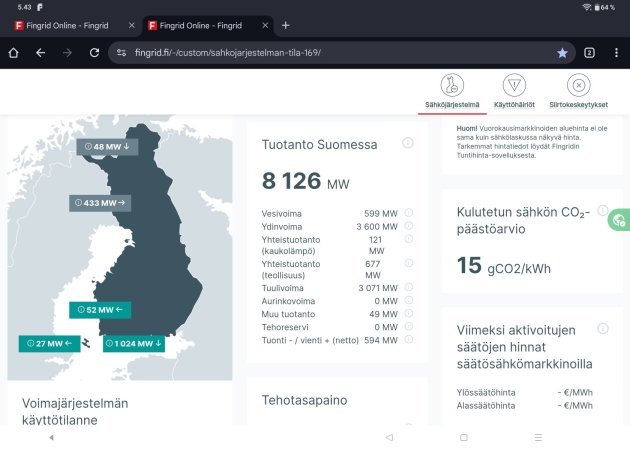Close the second Fingrid Online tab
630x450 pixels.
pyautogui.click(x=265, y=26)
